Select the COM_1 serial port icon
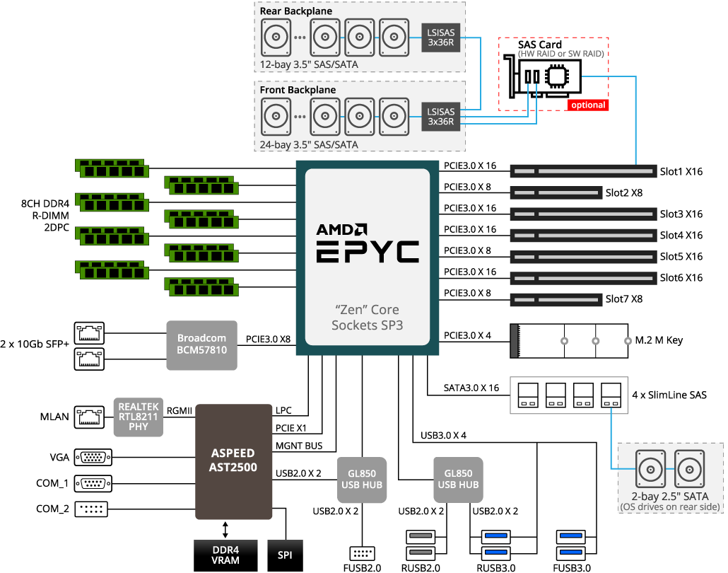Screen dimensions: 728x573 pyautogui.click(x=93, y=484)
